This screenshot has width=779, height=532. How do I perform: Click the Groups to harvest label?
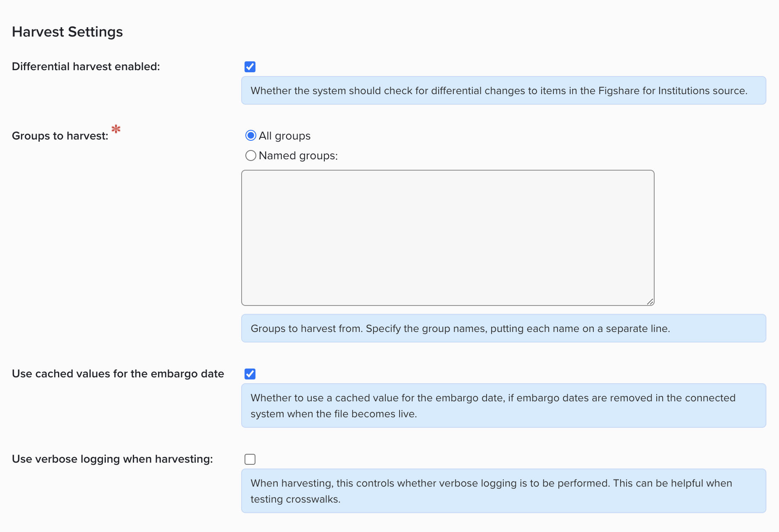(x=60, y=136)
